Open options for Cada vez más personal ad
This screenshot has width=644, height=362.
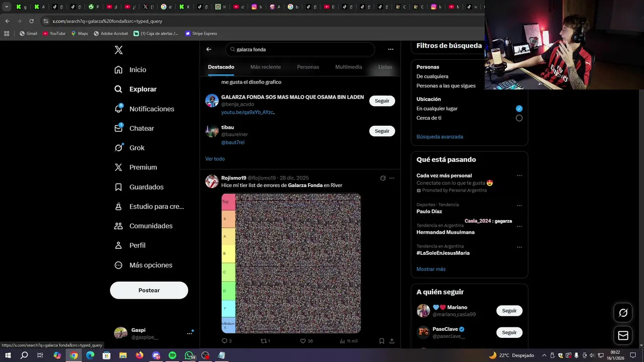[x=519, y=175]
